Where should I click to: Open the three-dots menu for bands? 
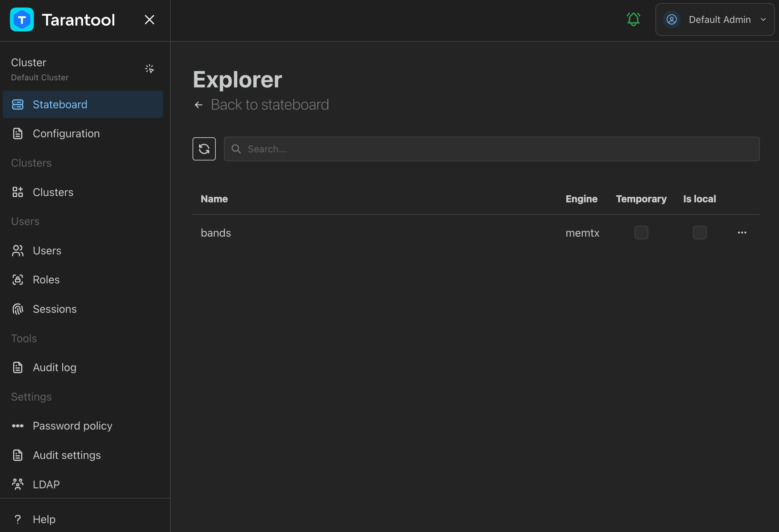coord(742,233)
